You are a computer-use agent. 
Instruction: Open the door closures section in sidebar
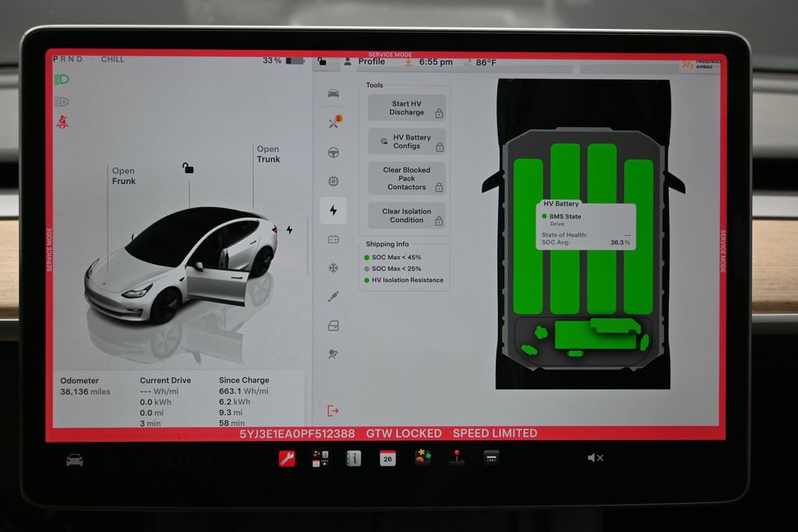tap(334, 326)
